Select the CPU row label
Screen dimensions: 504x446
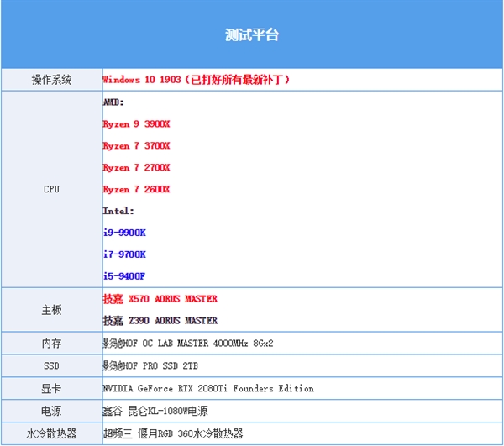[51, 189]
